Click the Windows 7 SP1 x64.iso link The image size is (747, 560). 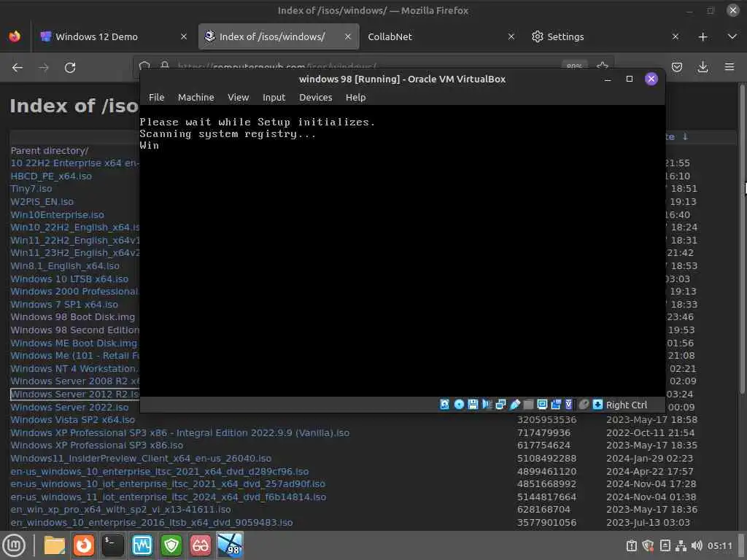64,304
